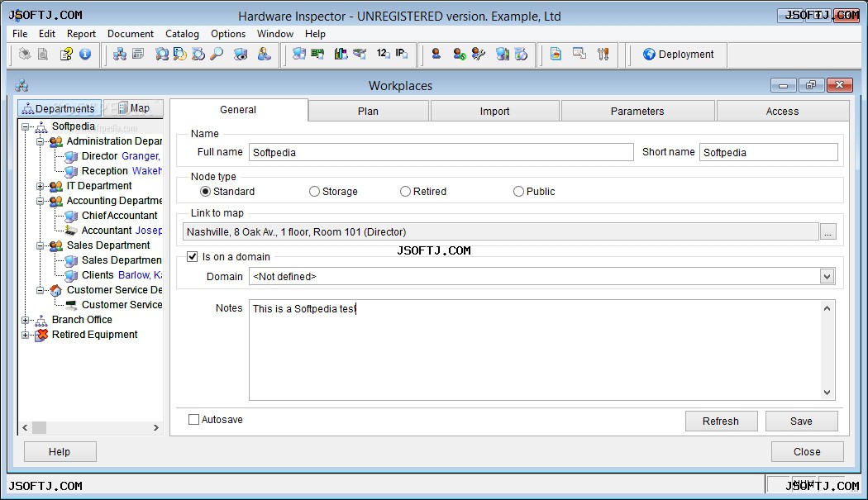868x500 pixels.
Task: Click the Notes scroll down arrow
Action: pos(827,393)
